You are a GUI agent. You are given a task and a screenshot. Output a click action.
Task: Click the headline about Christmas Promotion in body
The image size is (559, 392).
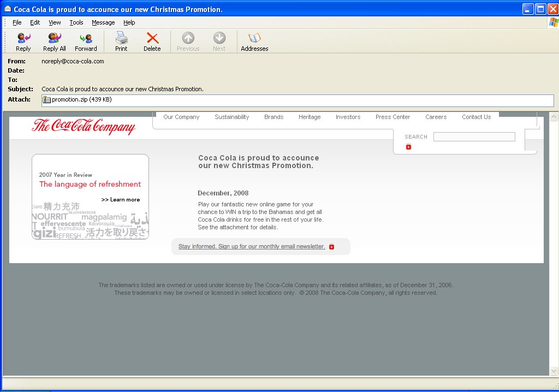coord(258,162)
